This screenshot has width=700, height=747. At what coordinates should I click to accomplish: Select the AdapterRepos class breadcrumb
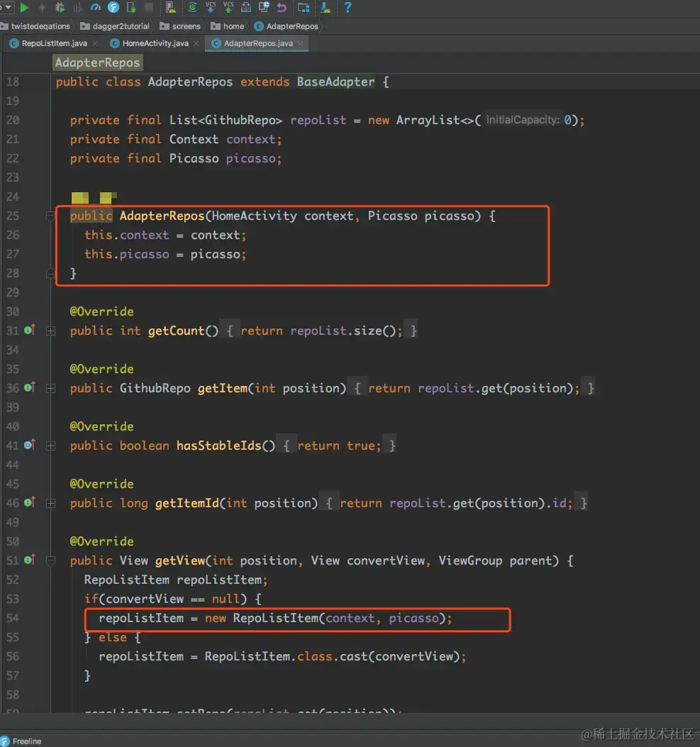pos(287,26)
